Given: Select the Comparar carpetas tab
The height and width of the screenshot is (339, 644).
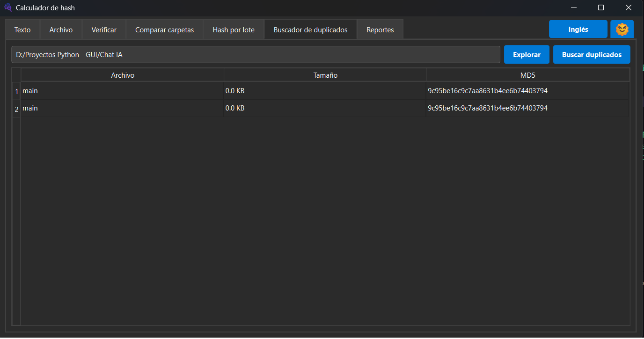Looking at the screenshot, I should point(164,30).
